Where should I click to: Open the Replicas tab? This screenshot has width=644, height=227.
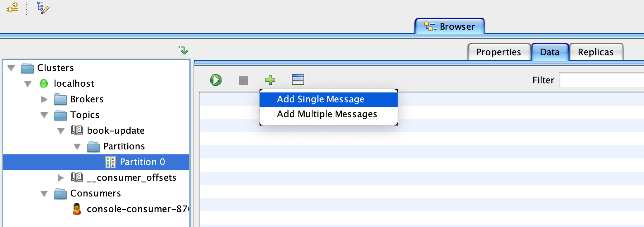(x=596, y=52)
